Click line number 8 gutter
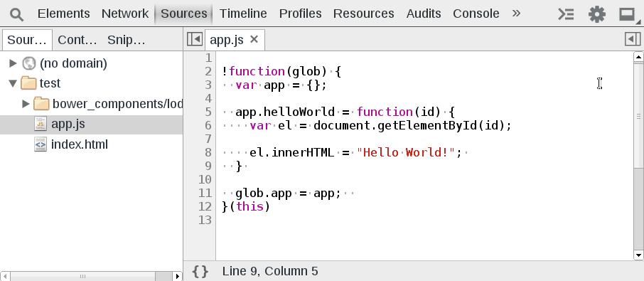The width and height of the screenshot is (644, 281). tap(208, 152)
